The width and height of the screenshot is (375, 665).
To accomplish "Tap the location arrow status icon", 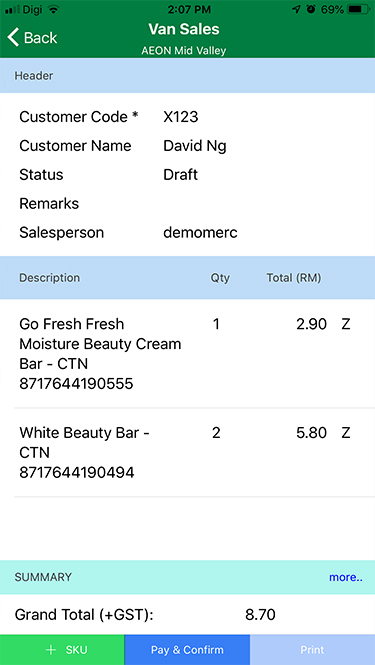I will pyautogui.click(x=297, y=9).
